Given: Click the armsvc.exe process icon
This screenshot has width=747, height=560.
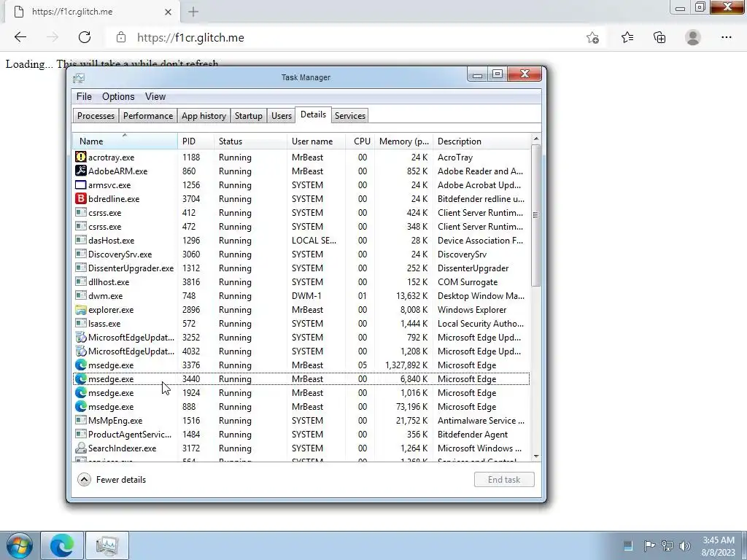Looking at the screenshot, I should 81,184.
